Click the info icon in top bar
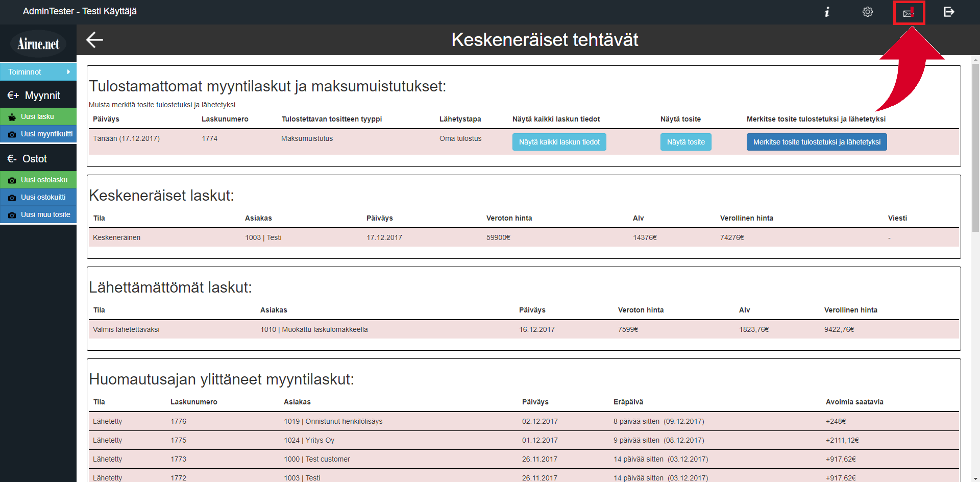 [x=827, y=12]
